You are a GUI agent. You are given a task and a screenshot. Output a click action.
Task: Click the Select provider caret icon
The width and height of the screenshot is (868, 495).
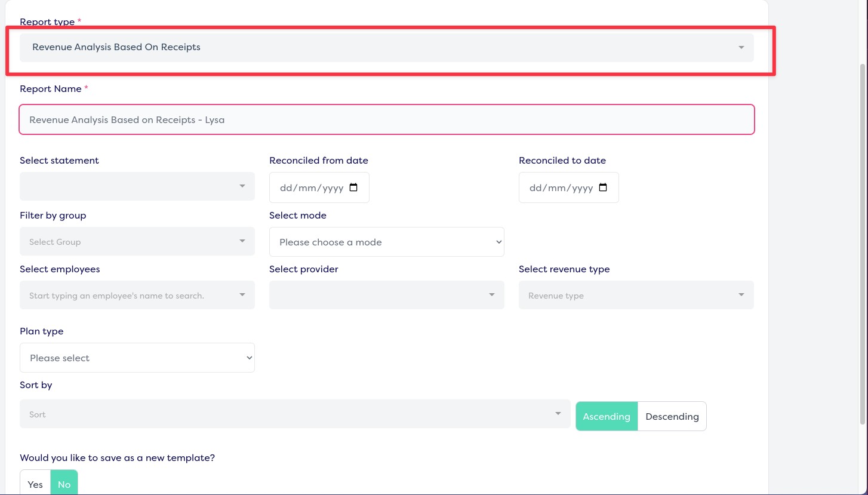point(492,295)
